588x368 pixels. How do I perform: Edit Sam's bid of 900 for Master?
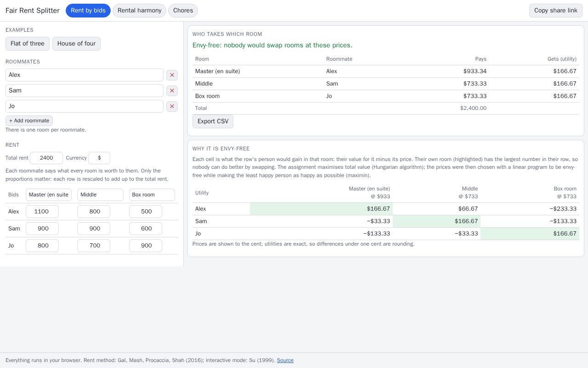click(x=42, y=229)
